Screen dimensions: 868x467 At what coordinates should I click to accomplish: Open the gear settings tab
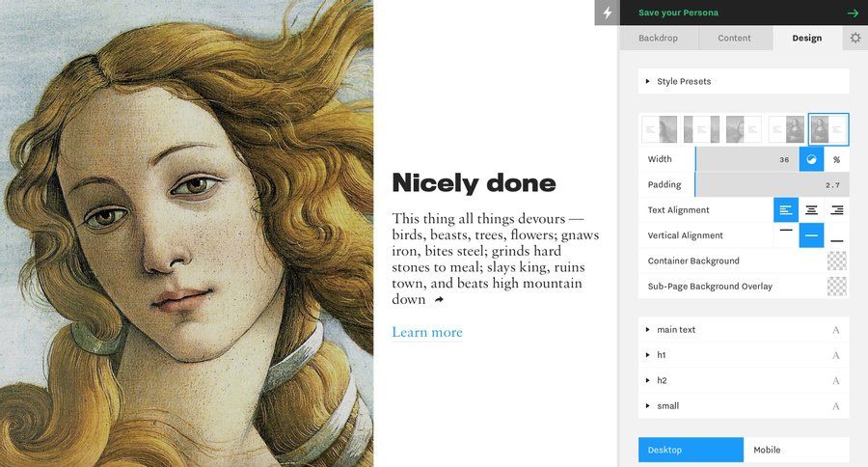coord(854,38)
